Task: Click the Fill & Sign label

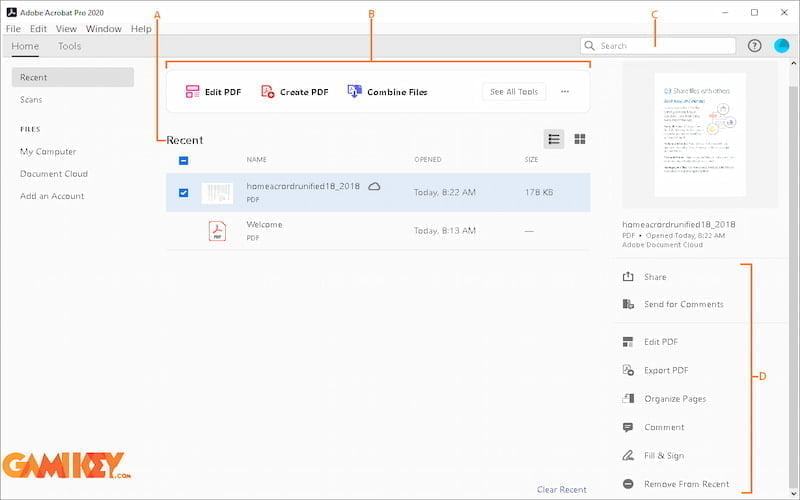Action: coord(664,456)
